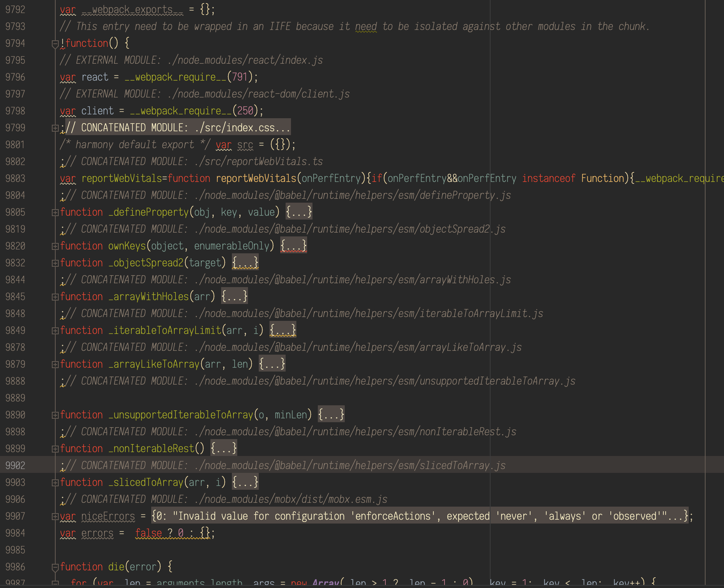
Task: Expand the _slicedToArray function fold marker
Action: [55, 483]
